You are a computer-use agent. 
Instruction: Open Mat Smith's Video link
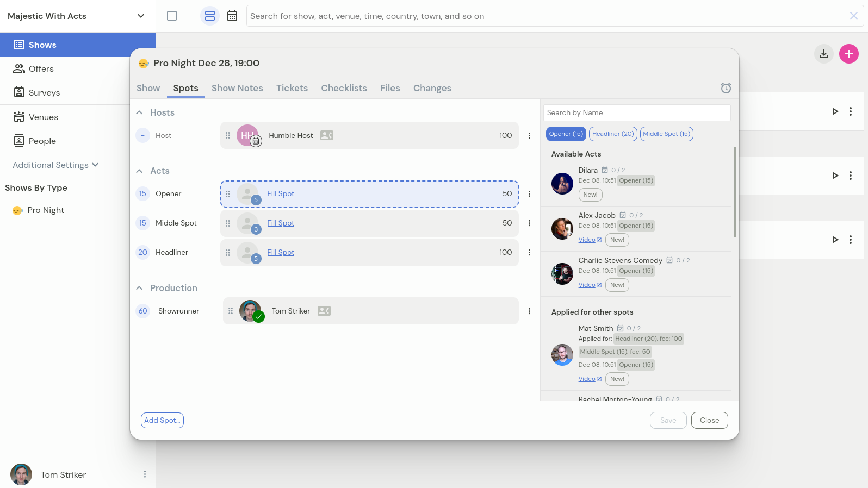pos(590,379)
